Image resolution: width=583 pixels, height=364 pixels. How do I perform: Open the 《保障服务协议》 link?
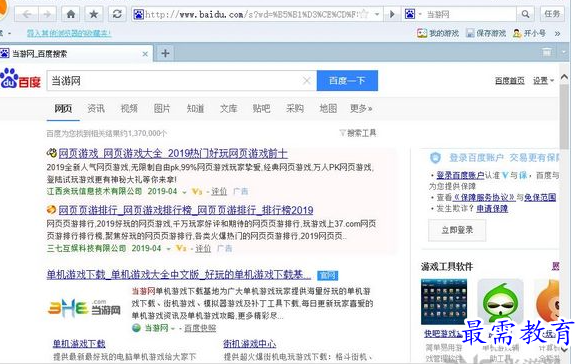tap(484, 197)
